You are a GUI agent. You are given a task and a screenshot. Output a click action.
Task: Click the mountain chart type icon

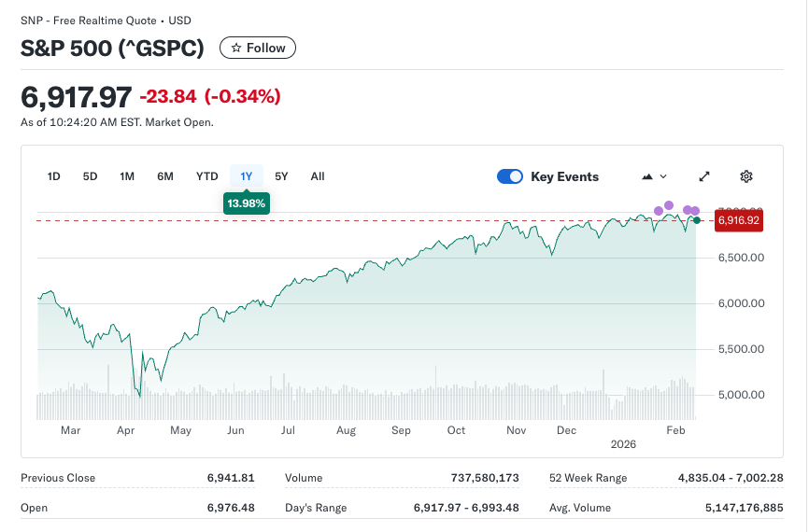[x=647, y=176]
